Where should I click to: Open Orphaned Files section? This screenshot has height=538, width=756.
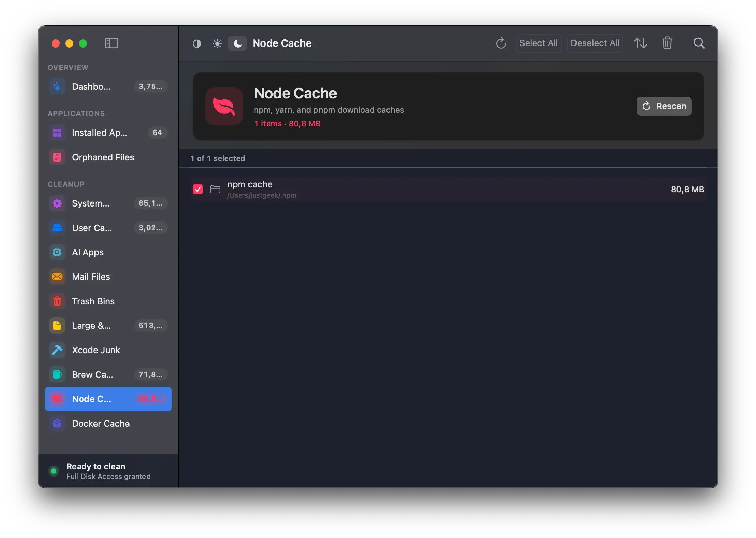pos(108,157)
